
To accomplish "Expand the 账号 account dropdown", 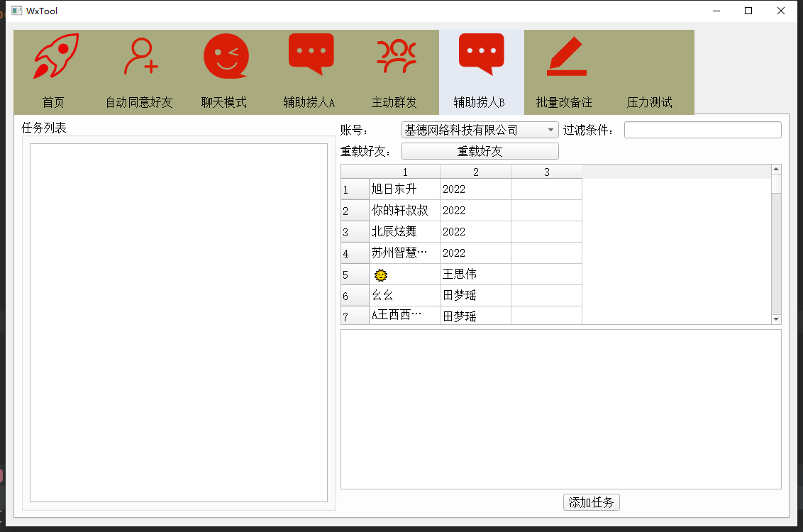I will tap(551, 130).
